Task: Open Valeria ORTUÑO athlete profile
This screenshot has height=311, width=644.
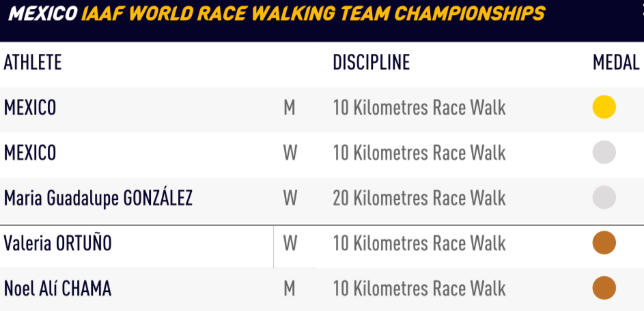Action: tap(58, 243)
